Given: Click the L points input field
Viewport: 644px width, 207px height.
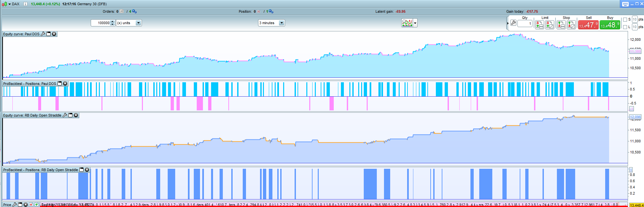Looking at the screenshot, I should (x=635, y=27).
